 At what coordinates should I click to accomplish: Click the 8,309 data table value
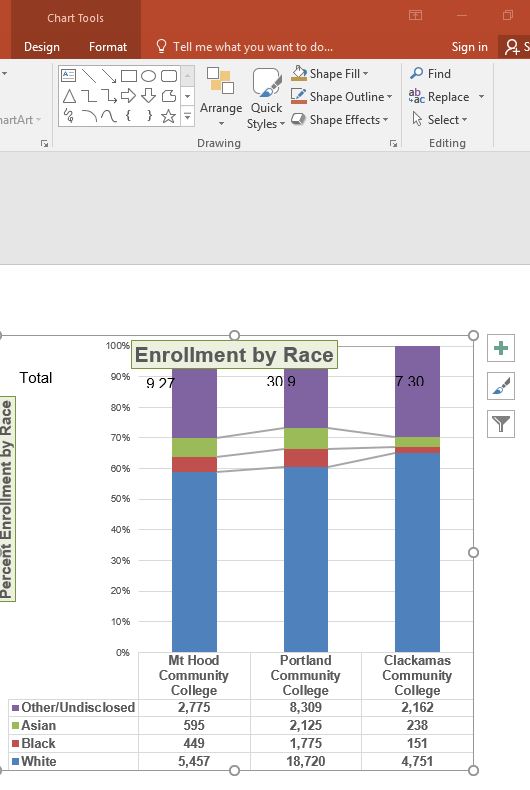coord(306,707)
